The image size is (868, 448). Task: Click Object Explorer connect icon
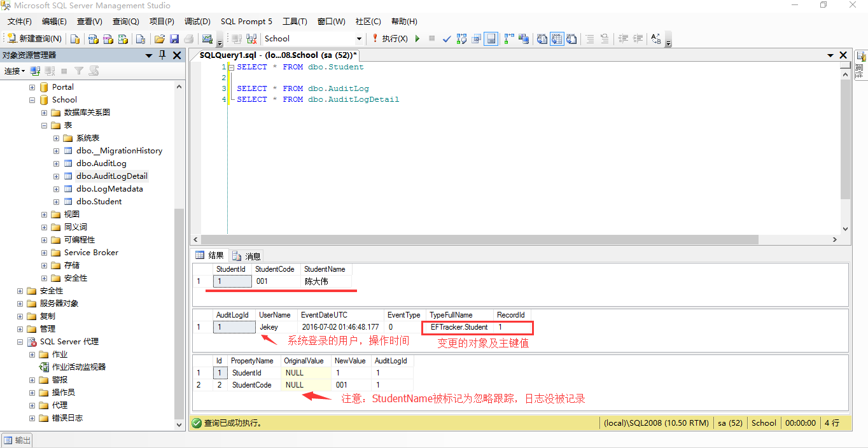(x=36, y=71)
